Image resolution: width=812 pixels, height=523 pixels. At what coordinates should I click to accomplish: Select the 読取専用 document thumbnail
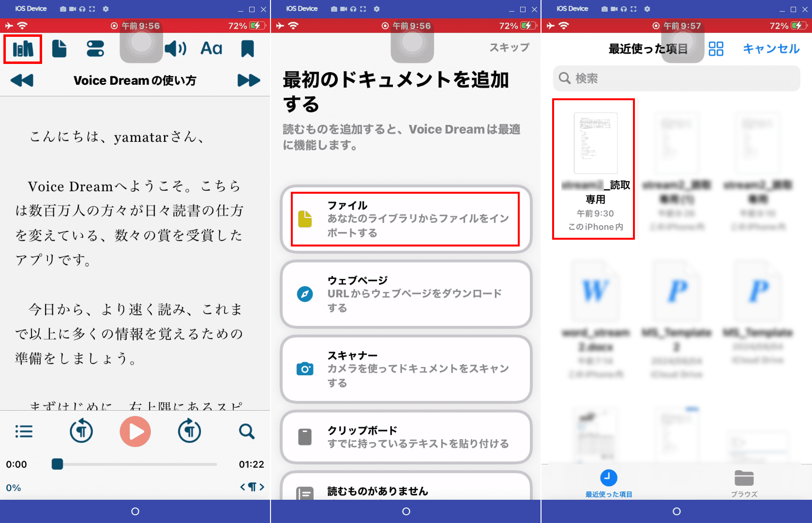pyautogui.click(x=596, y=143)
